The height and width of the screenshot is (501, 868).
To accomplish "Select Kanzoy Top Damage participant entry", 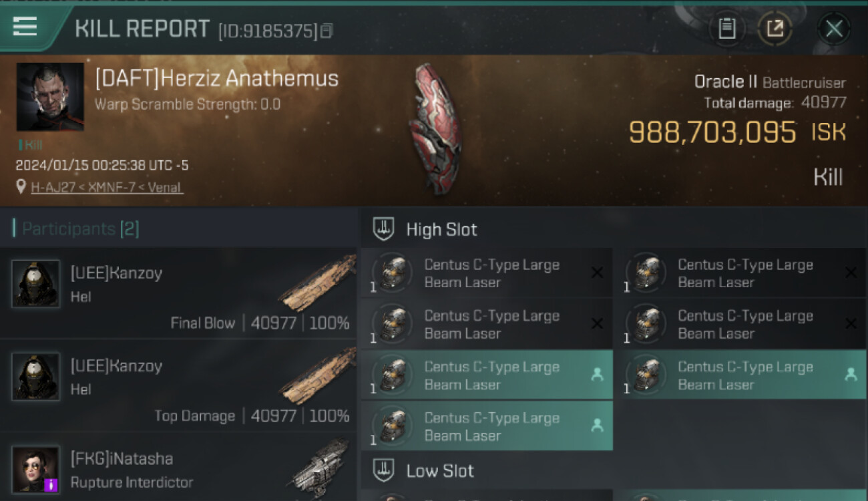I will tap(178, 385).
